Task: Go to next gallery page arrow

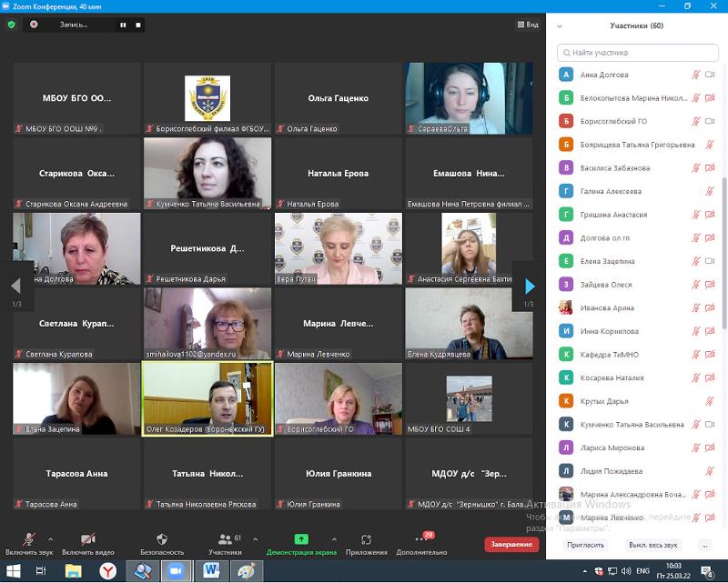Action: click(x=529, y=286)
